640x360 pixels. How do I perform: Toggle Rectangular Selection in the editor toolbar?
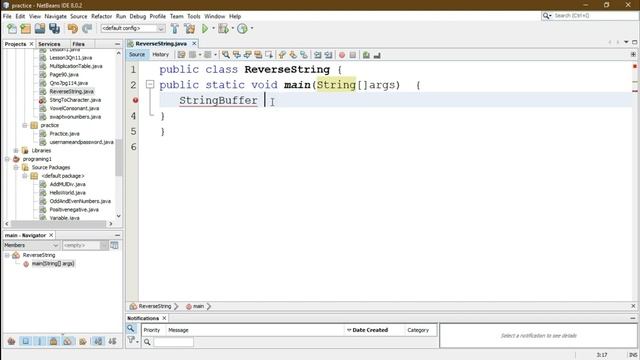point(269,55)
